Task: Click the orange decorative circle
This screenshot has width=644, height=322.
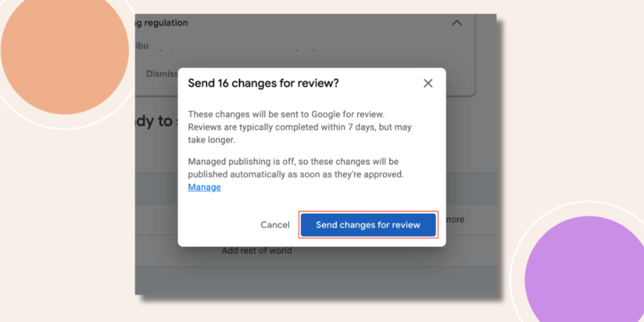Action: [x=65, y=52]
